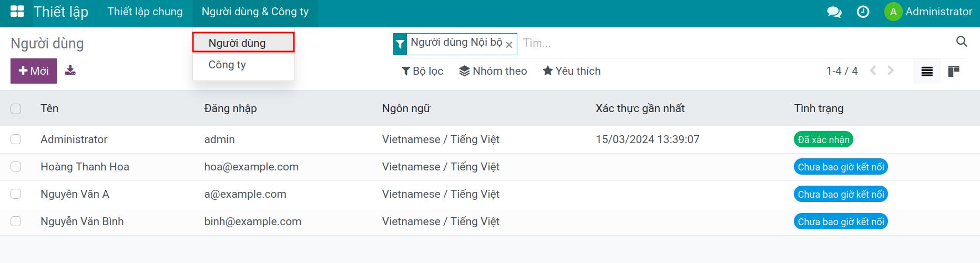Sort by the Tên column header

coord(49,108)
